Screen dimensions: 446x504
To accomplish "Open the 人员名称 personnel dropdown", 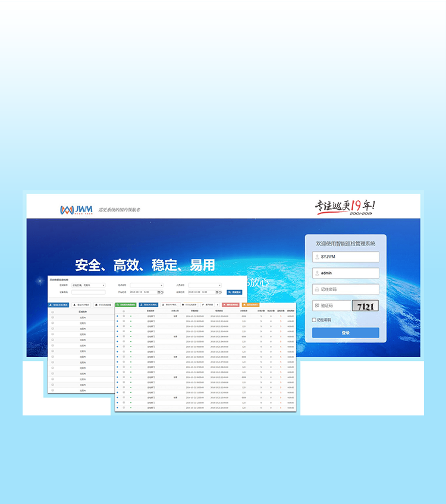I will coord(205,285).
